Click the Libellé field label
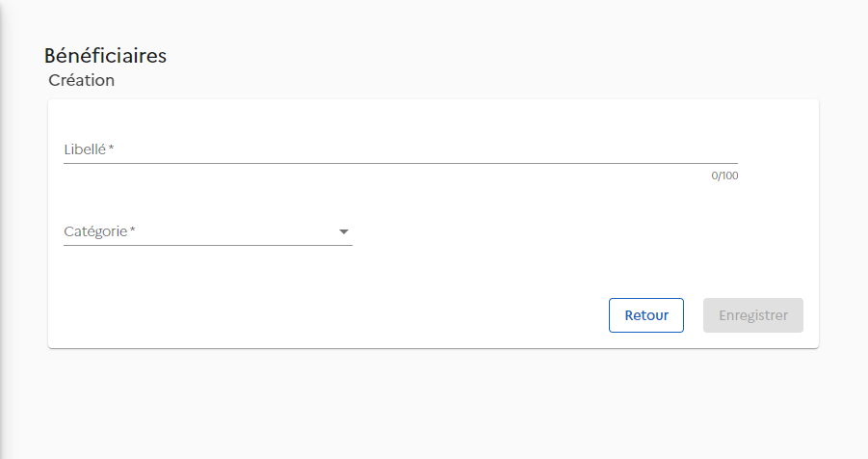The height and width of the screenshot is (459, 868). pos(85,149)
